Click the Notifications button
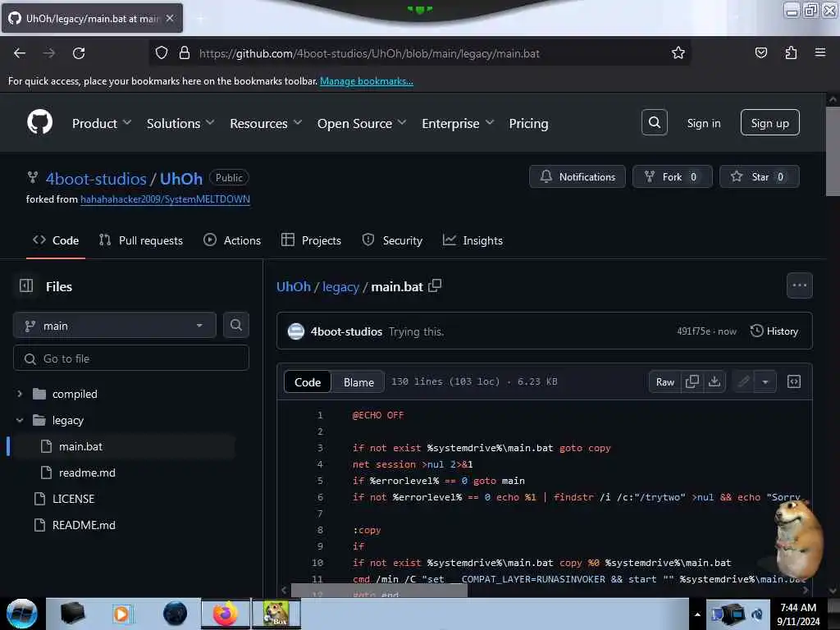This screenshot has width=840, height=630. click(577, 177)
